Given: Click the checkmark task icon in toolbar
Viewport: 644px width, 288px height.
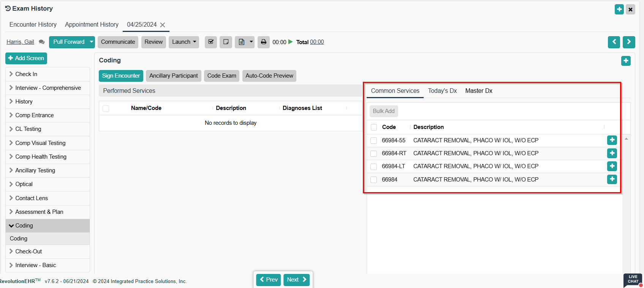Looking at the screenshot, I should (x=211, y=42).
